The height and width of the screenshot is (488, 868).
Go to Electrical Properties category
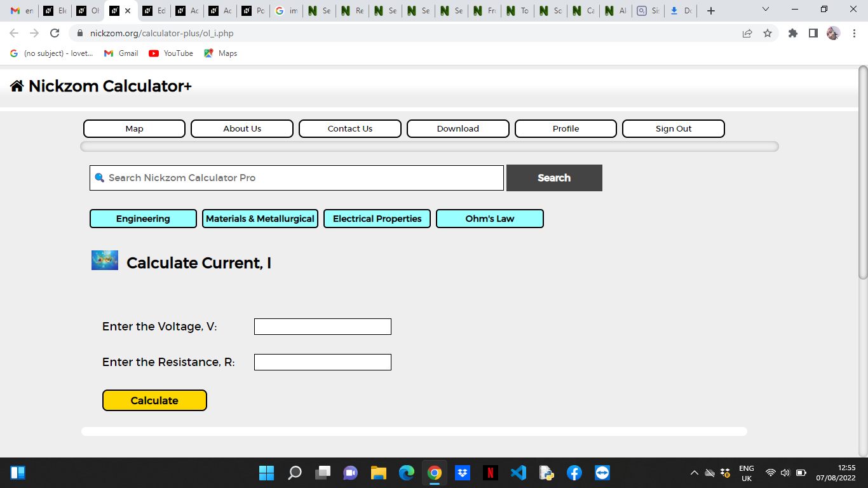(x=377, y=219)
